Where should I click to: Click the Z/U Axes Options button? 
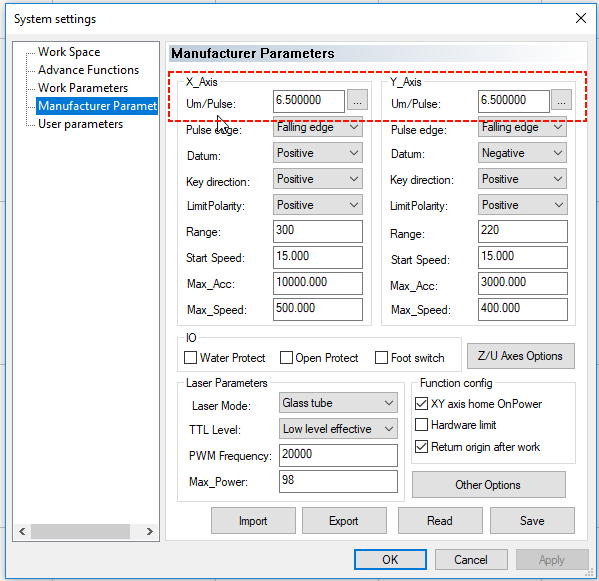520,356
